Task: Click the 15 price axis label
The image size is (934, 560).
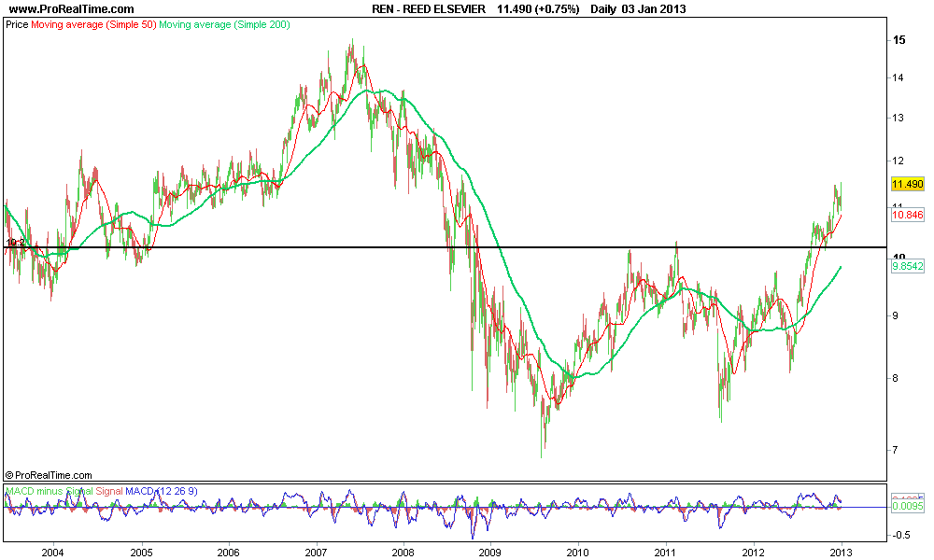Action: [x=899, y=40]
